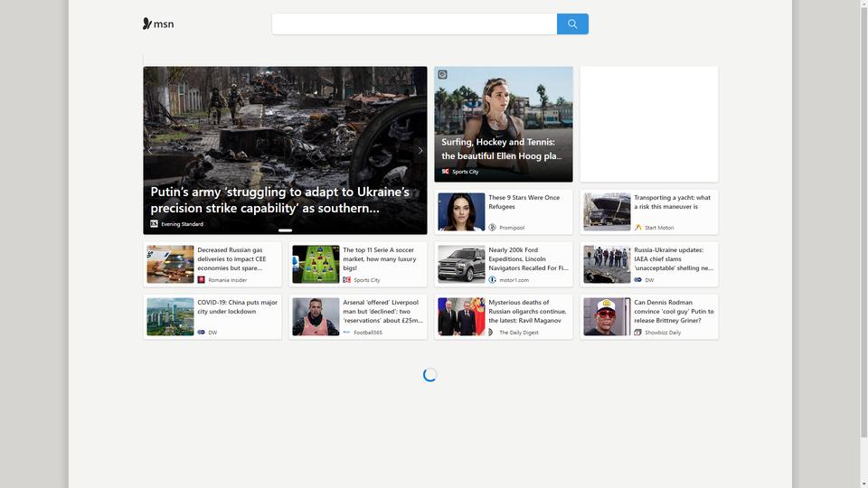Click Romania Insider source icon
The image size is (868, 488).
(x=201, y=280)
